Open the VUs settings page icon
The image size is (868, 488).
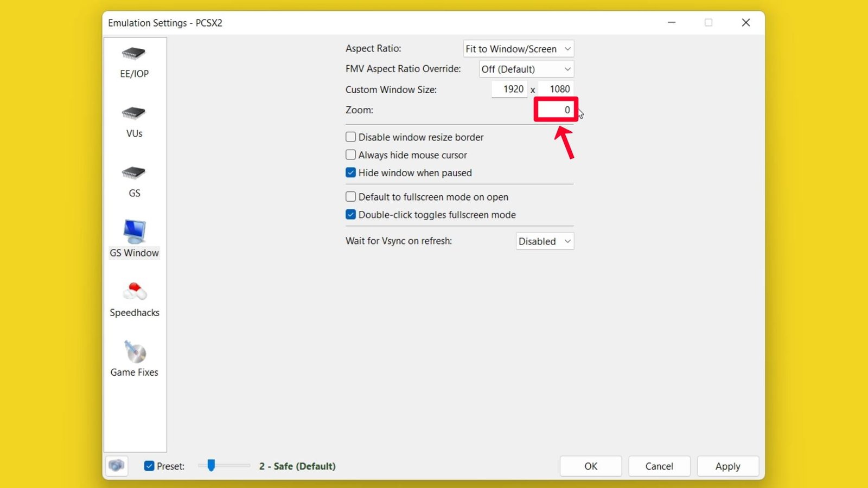[134, 113]
